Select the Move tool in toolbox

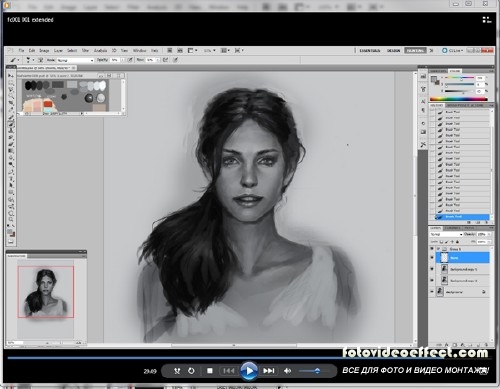11,76
